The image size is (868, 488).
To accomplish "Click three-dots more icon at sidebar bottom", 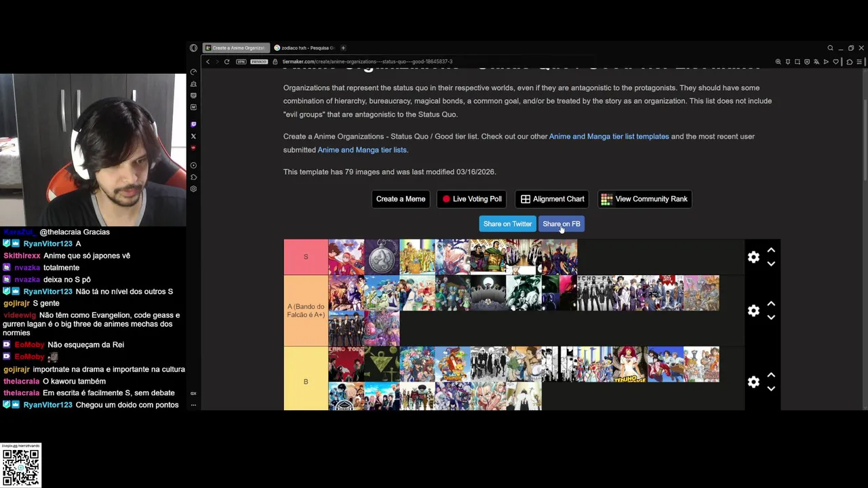I will pos(193,405).
